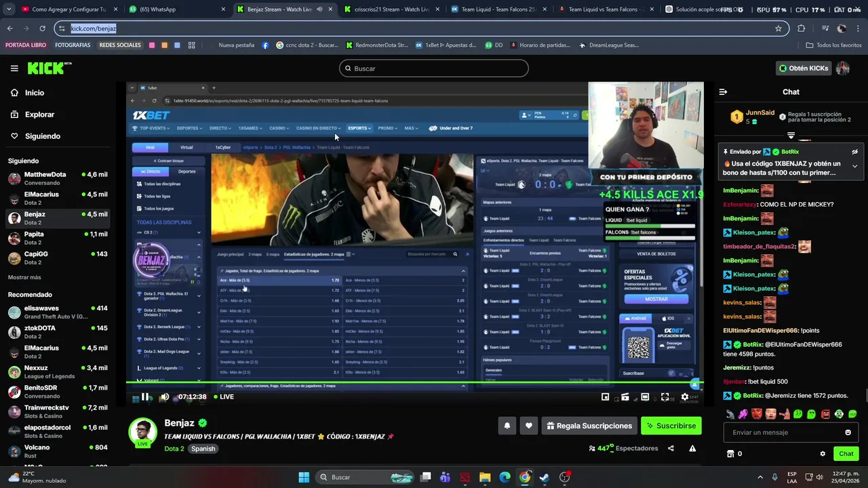Open the FOTOGRAFIAS bookmark folder
This screenshot has width=868, height=488.
[73, 45]
